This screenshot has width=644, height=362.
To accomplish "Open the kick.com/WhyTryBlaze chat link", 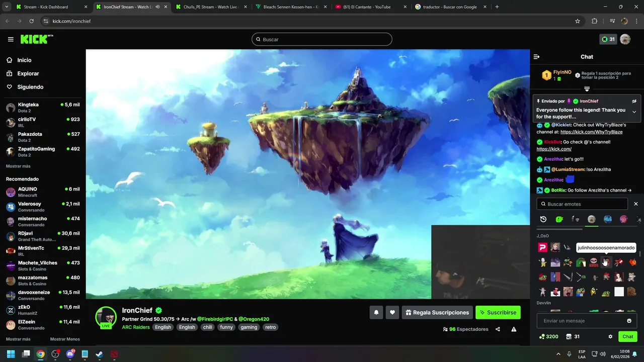I will click(591, 132).
